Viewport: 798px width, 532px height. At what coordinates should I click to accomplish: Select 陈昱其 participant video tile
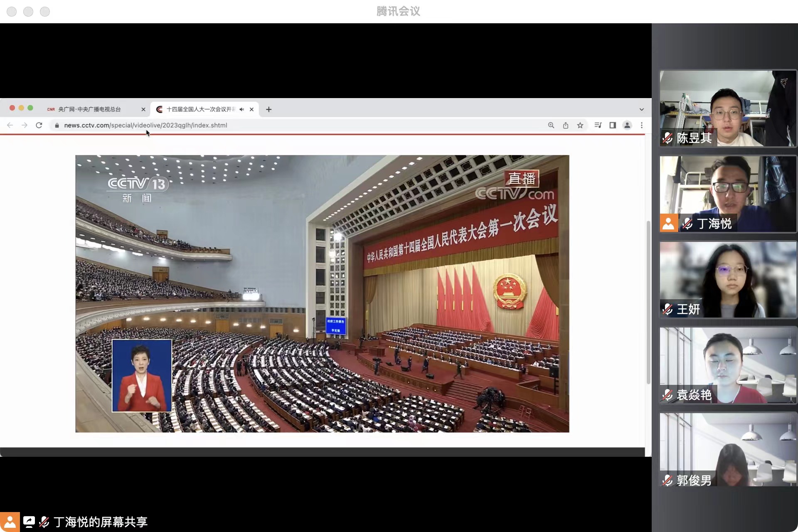(x=728, y=108)
